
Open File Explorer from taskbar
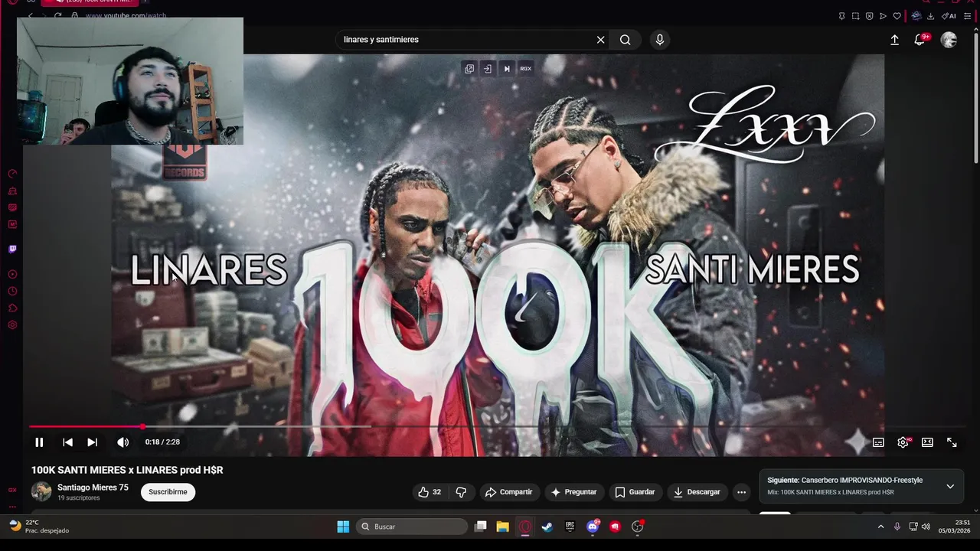pos(502,527)
